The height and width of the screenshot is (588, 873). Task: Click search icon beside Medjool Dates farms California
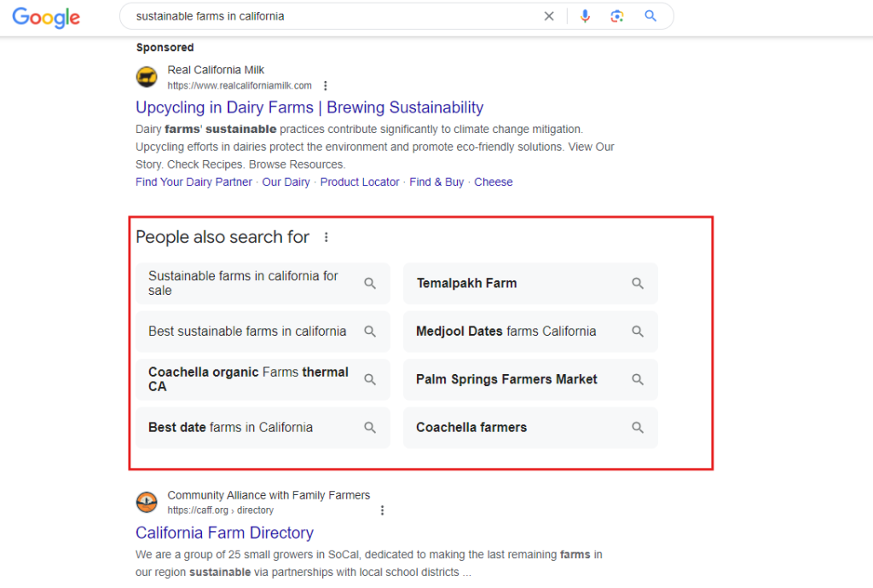click(638, 331)
